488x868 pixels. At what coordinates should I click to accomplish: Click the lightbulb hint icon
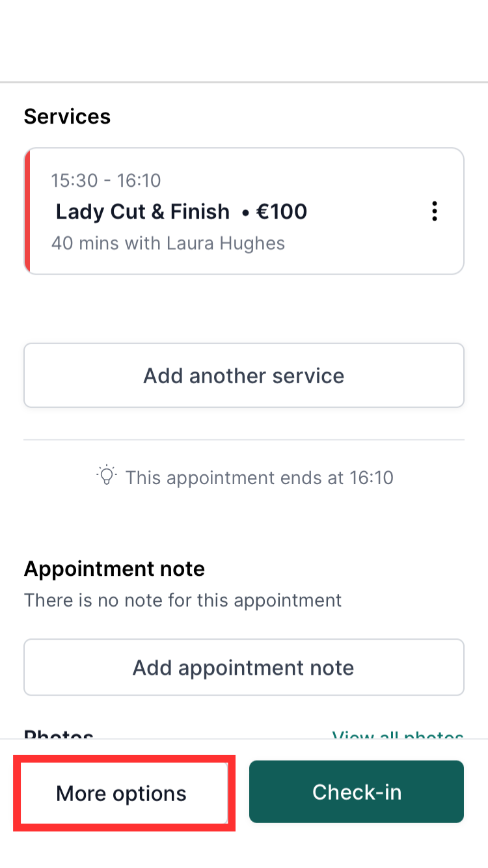107,476
